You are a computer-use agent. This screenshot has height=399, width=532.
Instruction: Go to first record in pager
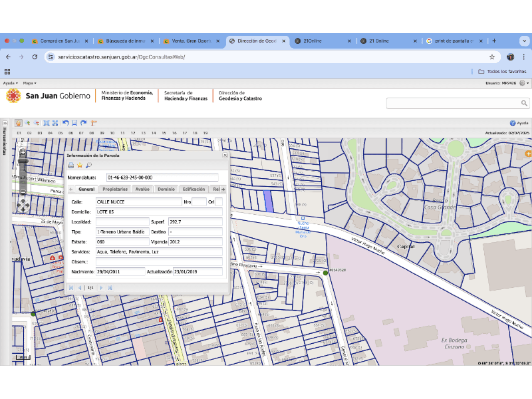pos(71,288)
